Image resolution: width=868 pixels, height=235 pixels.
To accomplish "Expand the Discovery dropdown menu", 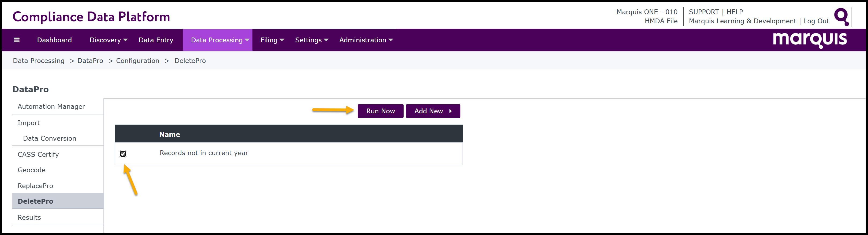I will (109, 40).
